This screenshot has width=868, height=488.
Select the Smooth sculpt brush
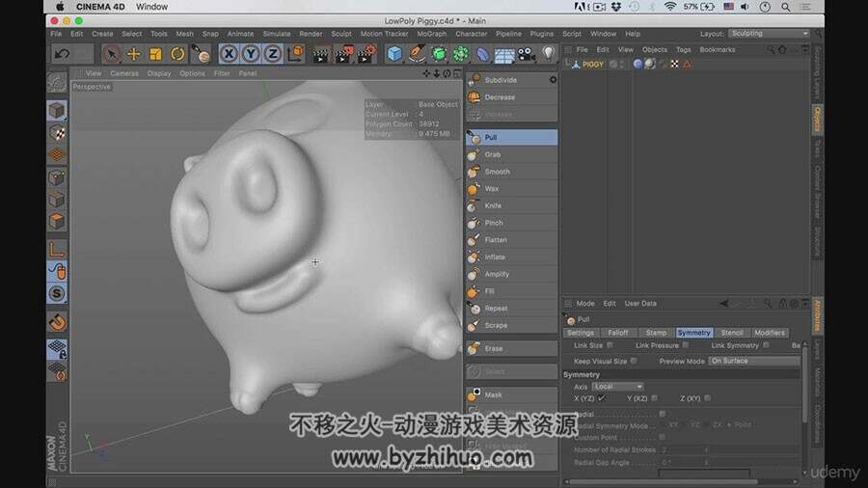511,172
